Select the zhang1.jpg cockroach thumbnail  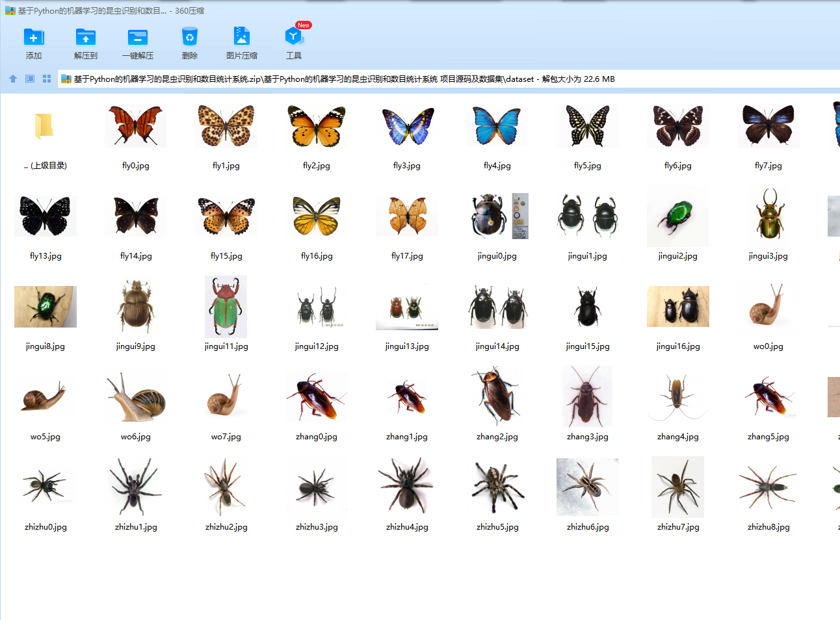407,396
